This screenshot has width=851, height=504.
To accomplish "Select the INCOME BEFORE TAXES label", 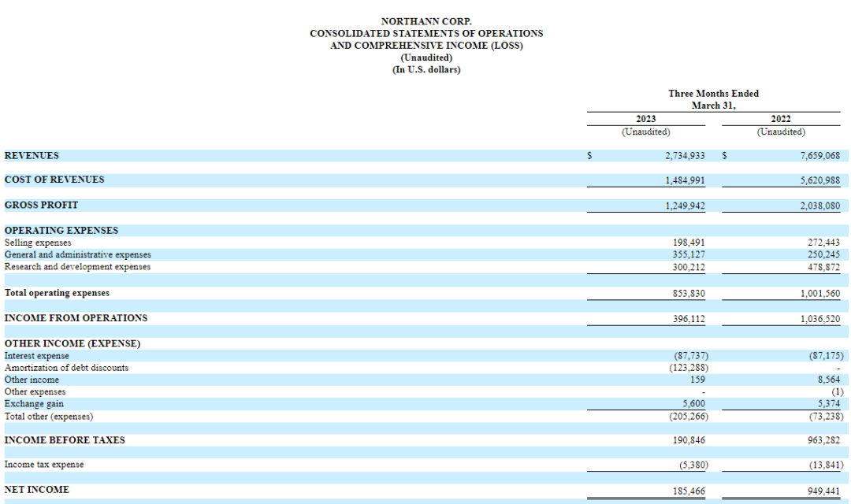I will coord(65,440).
